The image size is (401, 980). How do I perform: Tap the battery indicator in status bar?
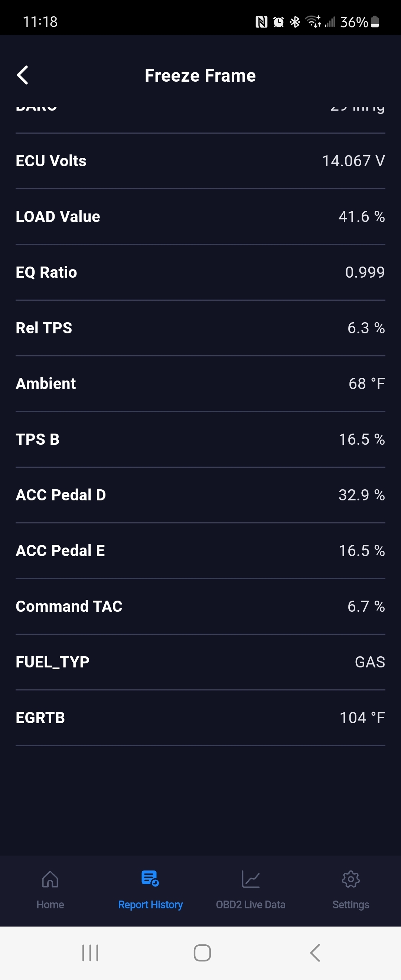click(375, 22)
